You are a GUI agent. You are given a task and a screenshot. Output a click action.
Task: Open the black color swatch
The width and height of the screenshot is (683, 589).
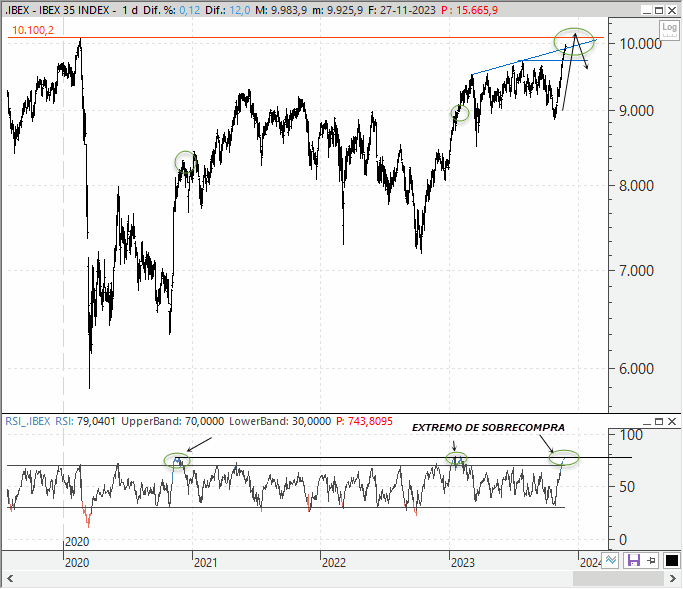coord(671,561)
